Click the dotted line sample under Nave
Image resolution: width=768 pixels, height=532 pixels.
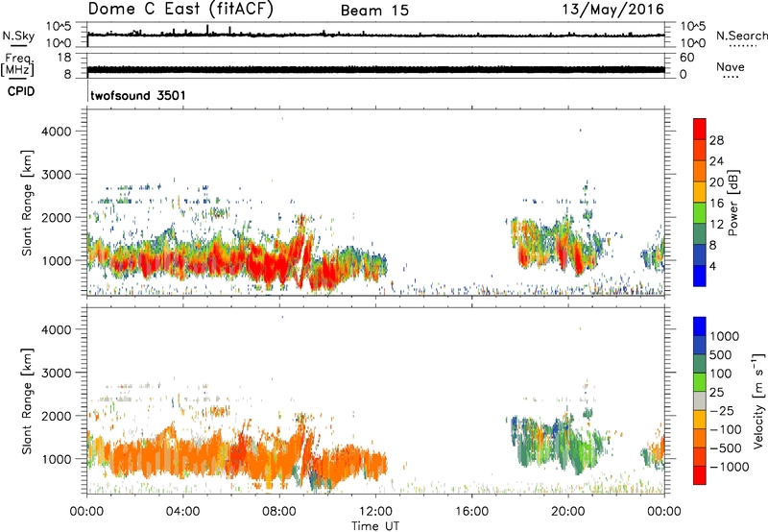pos(731,77)
